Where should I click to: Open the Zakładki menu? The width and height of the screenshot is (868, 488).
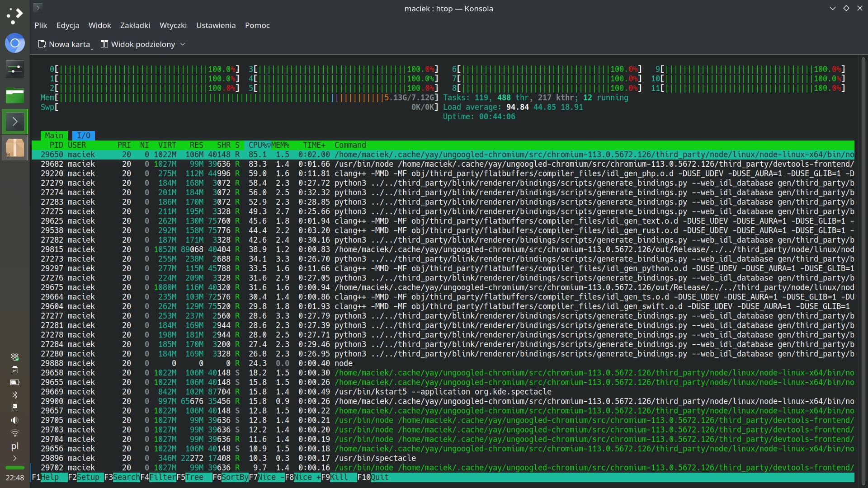coord(135,25)
